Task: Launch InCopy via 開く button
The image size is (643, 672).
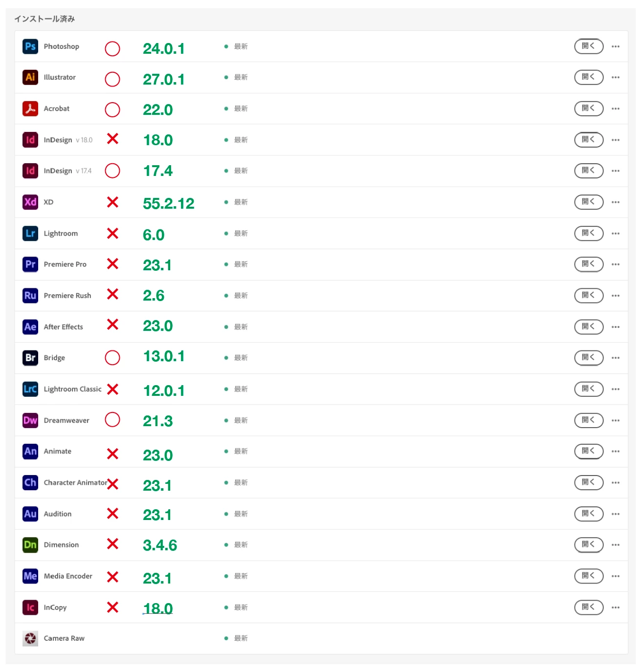Action: coord(589,607)
